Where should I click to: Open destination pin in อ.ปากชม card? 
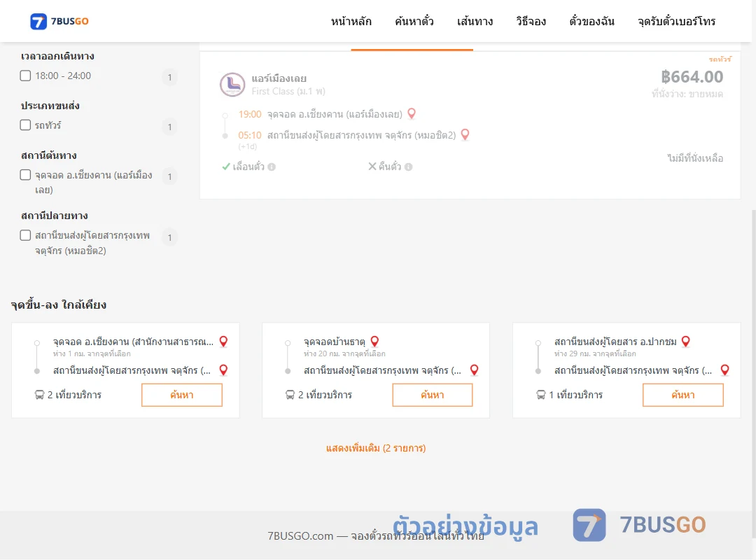coord(724,370)
